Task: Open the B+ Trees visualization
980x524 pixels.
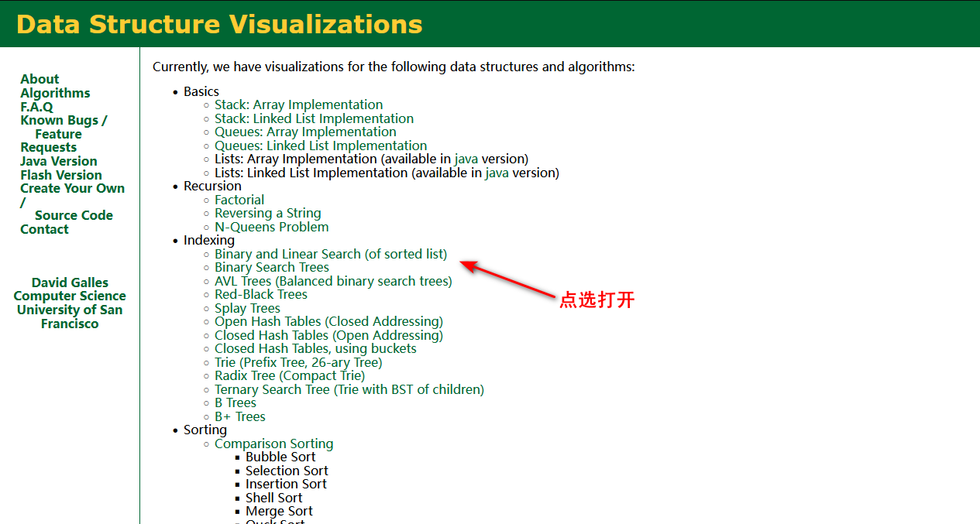Action: (x=240, y=416)
